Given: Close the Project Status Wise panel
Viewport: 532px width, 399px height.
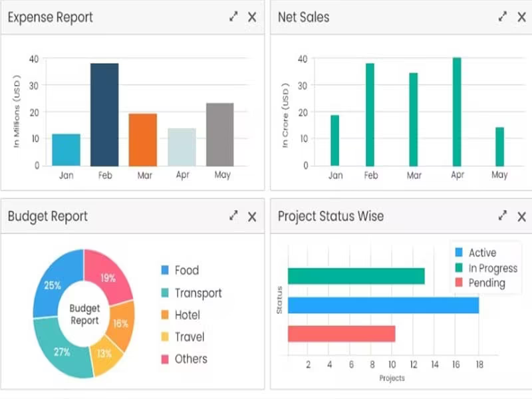Looking at the screenshot, I should tap(522, 217).
